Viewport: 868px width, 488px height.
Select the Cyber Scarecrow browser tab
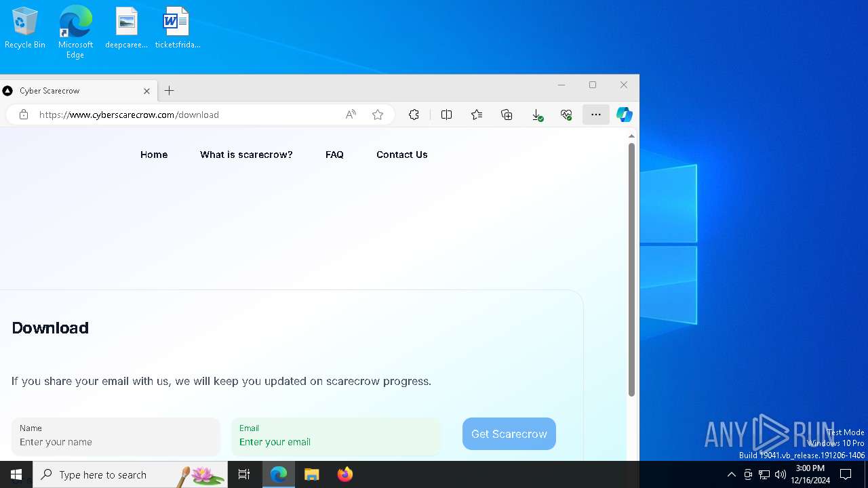click(78, 91)
